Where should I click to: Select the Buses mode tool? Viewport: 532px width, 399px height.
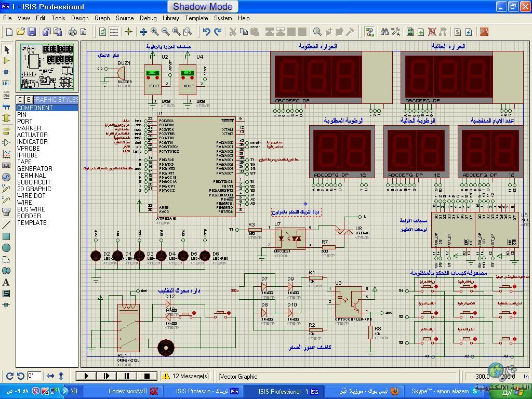click(x=6, y=106)
